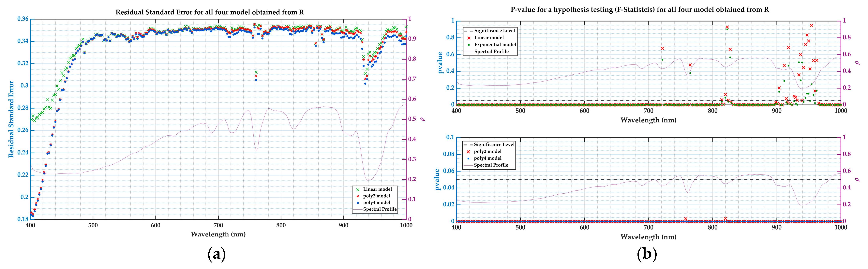Click the pvalue label of bottom-right plot
Screen dimensions: 868x269
pos(437,179)
